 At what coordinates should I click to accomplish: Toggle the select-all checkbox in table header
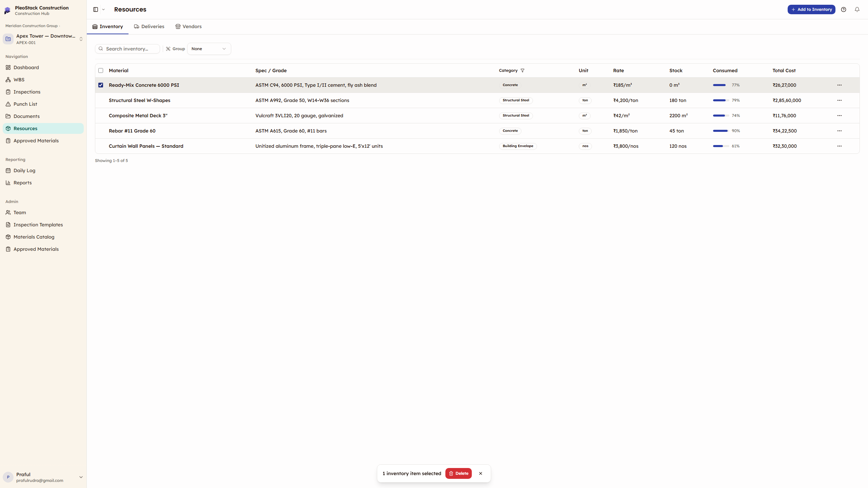coord(101,70)
